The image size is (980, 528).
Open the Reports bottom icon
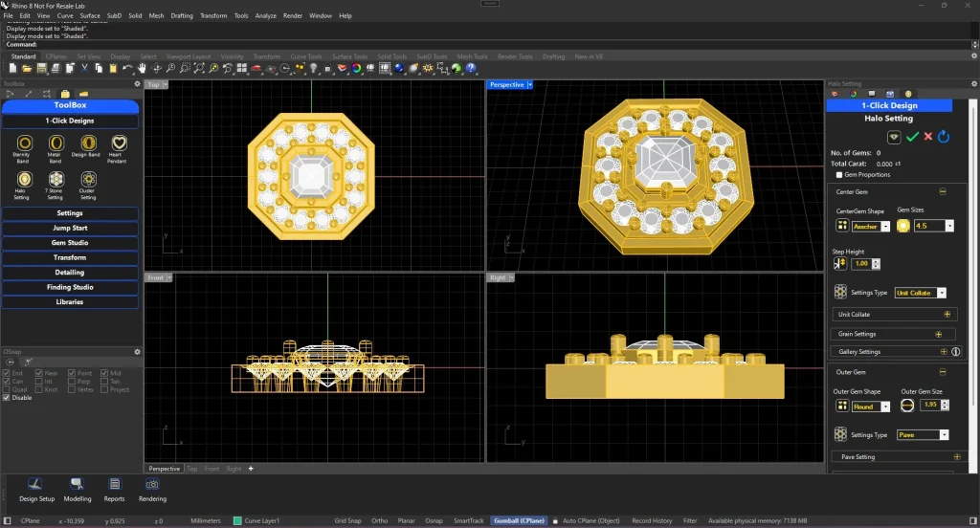pyautogui.click(x=115, y=489)
